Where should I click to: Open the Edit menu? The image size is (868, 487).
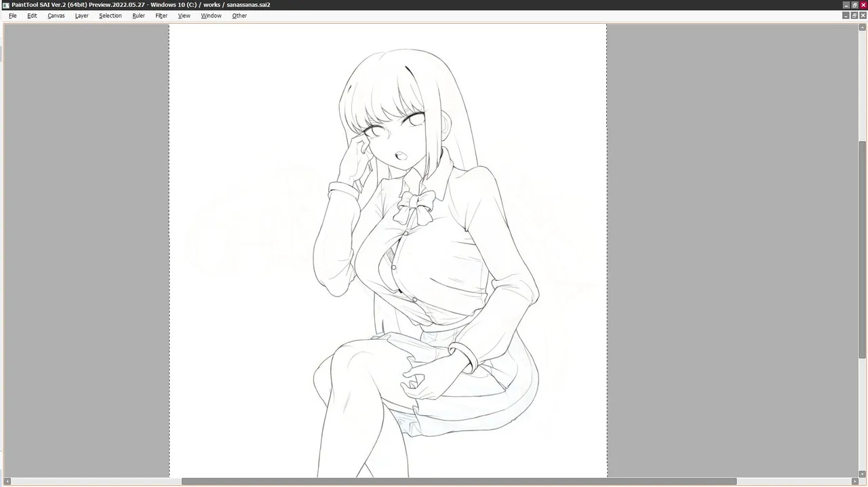[x=32, y=16]
